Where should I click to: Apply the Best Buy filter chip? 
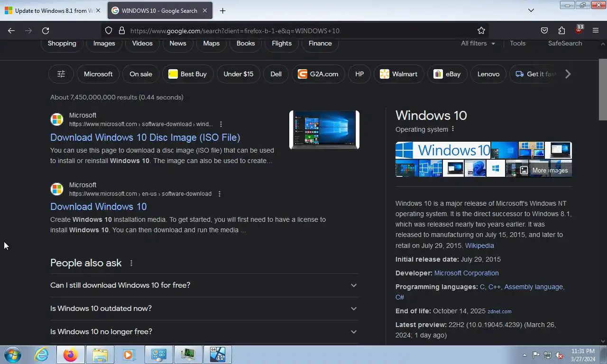[x=188, y=74]
